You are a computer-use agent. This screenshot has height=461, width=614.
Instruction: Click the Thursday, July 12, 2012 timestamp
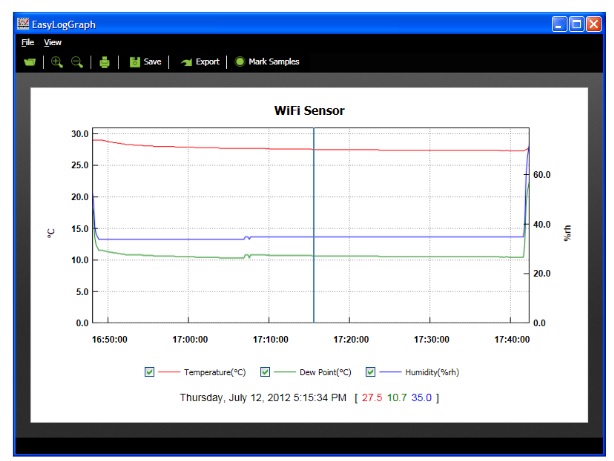pos(263,398)
